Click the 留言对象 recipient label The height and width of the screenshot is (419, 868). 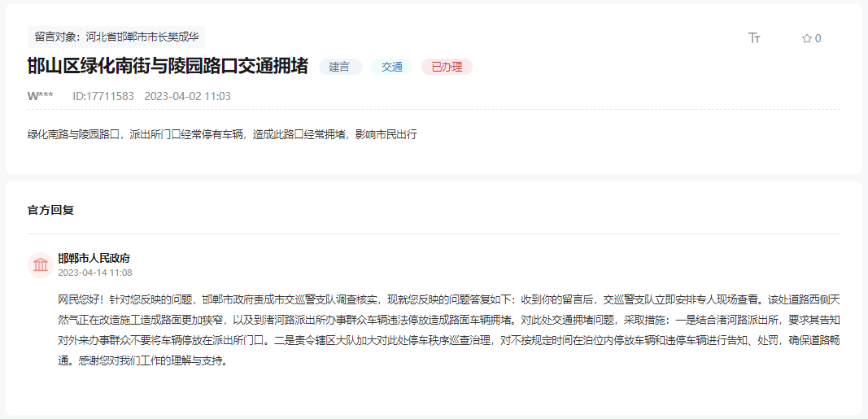point(117,37)
